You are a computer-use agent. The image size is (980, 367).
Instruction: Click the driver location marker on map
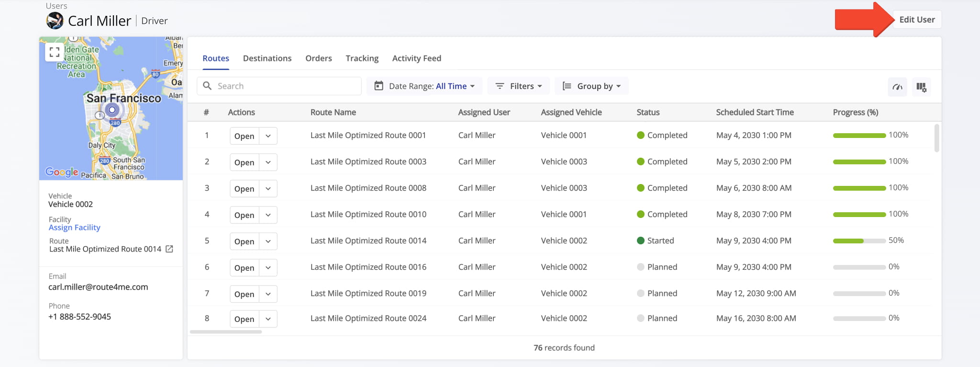(112, 110)
